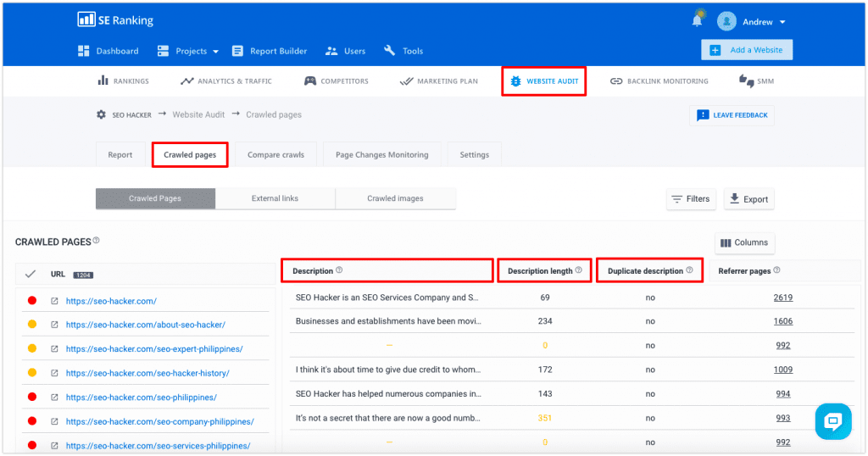Viewport: 868px width, 456px height.
Task: Expand the Andrew account dropdown arrow
Action: coord(782,22)
